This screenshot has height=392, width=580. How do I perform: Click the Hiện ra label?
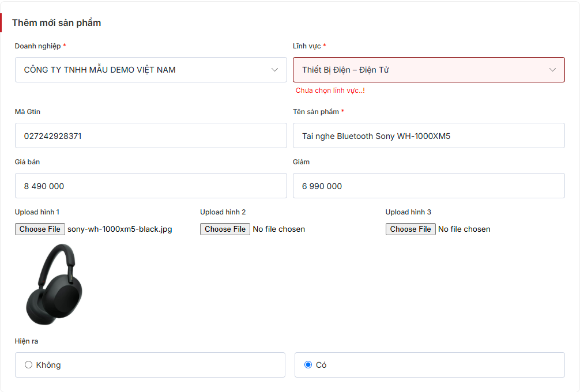(x=27, y=341)
